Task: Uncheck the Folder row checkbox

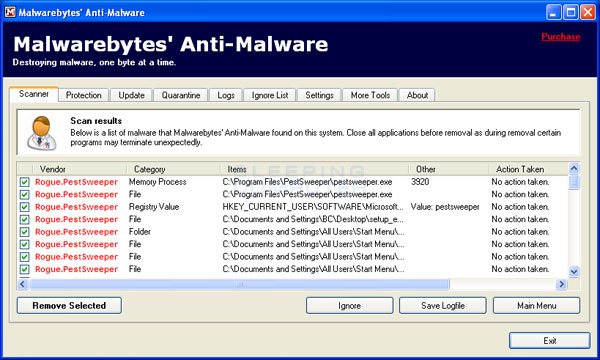Action: [x=24, y=232]
